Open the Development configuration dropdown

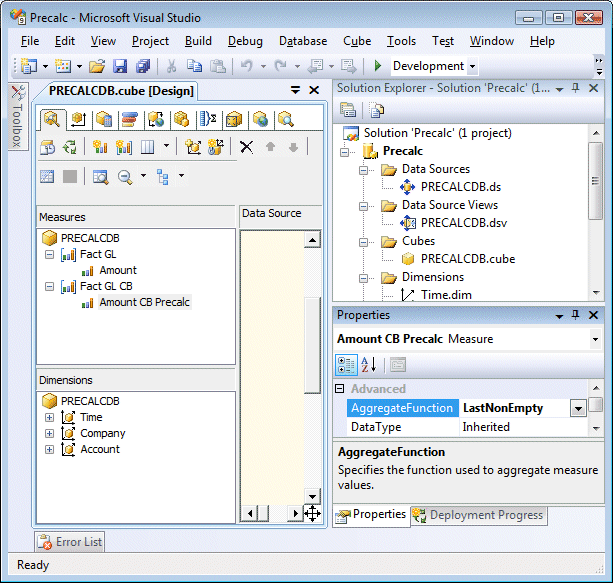[x=473, y=66]
